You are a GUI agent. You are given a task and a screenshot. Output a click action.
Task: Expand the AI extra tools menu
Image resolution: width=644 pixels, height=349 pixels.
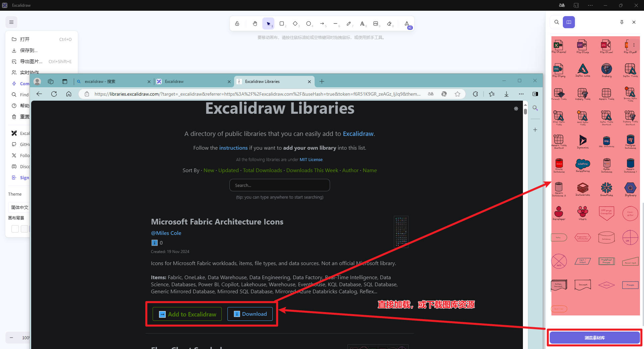point(407,24)
